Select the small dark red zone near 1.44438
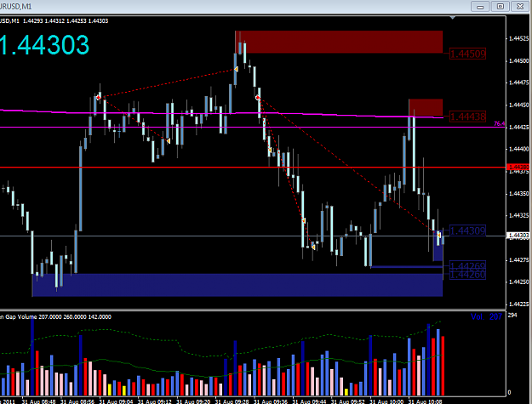532x404 pixels. pyautogui.click(x=426, y=107)
